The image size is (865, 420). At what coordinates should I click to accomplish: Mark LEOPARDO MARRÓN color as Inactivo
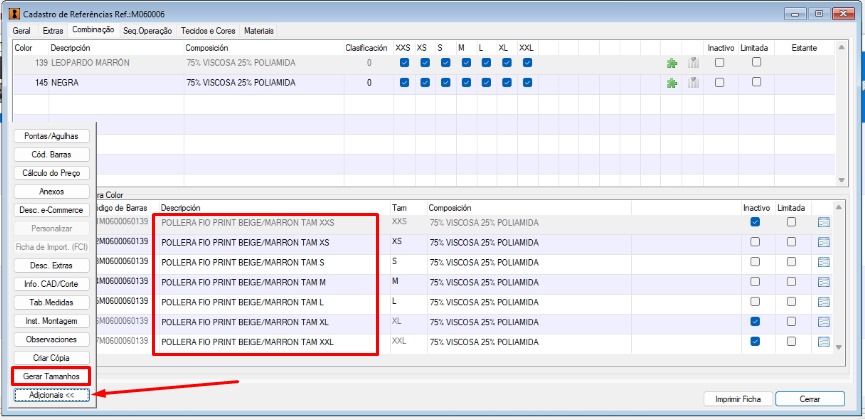(719, 63)
